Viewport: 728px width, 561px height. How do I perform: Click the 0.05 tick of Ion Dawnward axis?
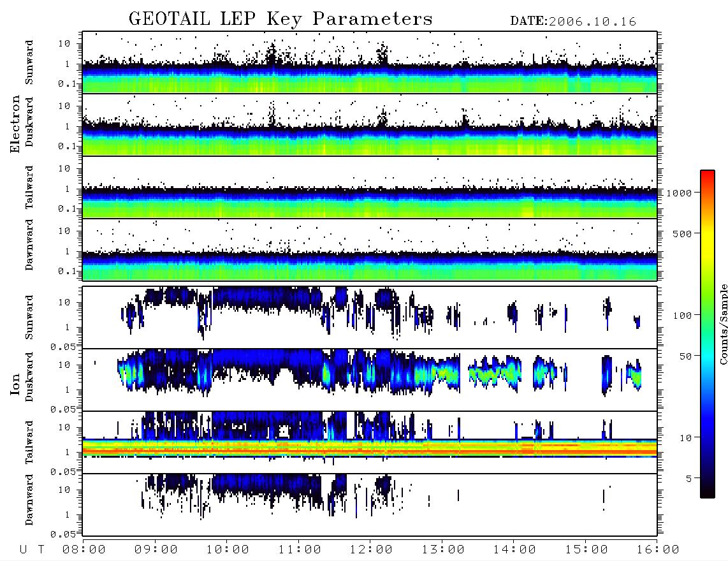(63, 534)
